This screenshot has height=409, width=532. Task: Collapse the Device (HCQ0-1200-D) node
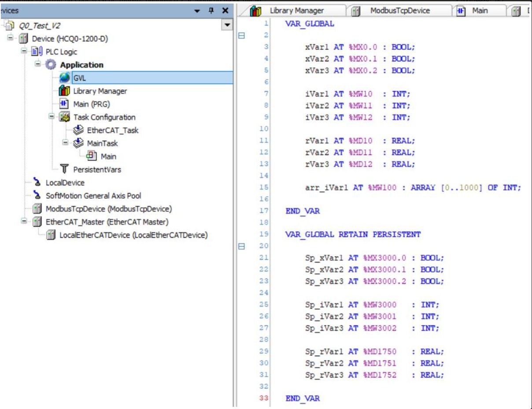[11, 38]
